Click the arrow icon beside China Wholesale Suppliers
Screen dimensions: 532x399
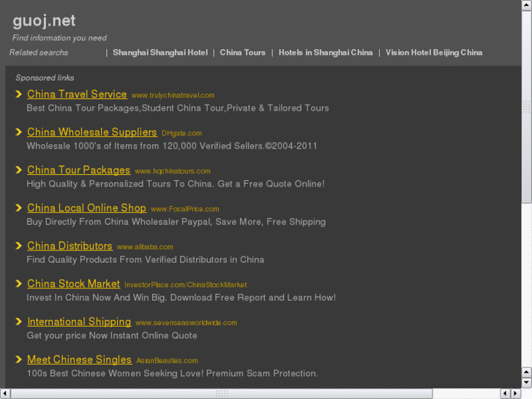click(19, 132)
